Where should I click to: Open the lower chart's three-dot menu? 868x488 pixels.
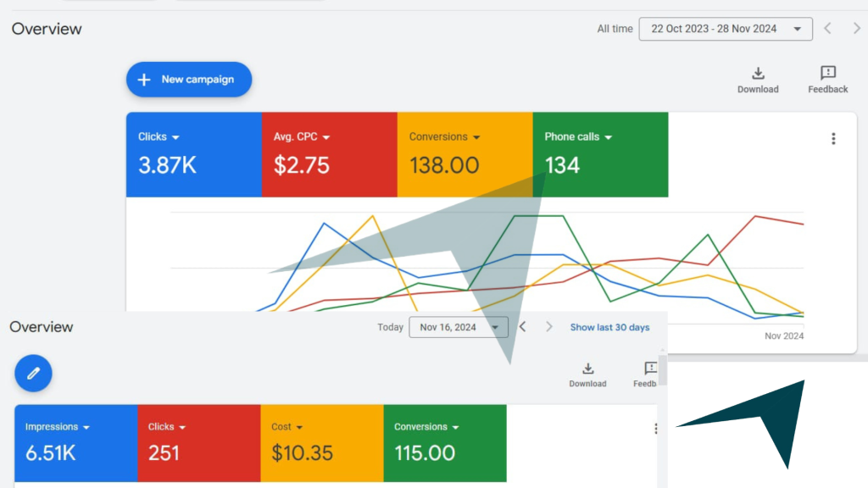coord(655,428)
